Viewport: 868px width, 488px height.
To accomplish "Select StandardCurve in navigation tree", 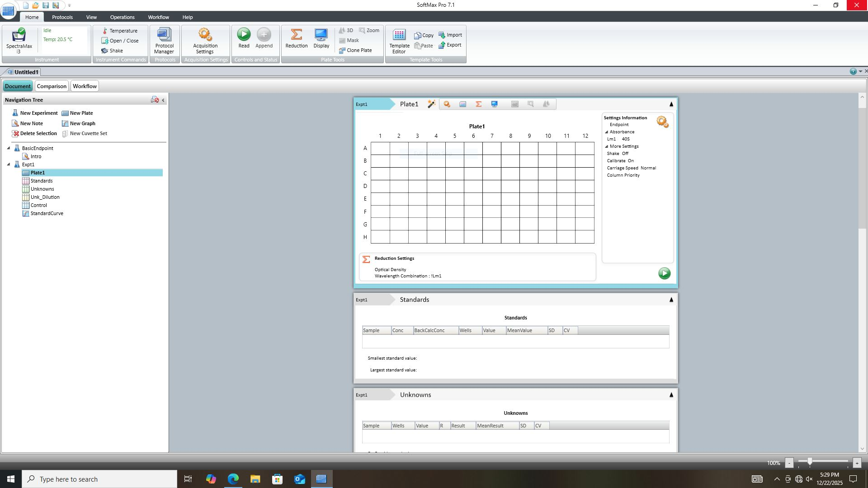I will click(x=47, y=213).
